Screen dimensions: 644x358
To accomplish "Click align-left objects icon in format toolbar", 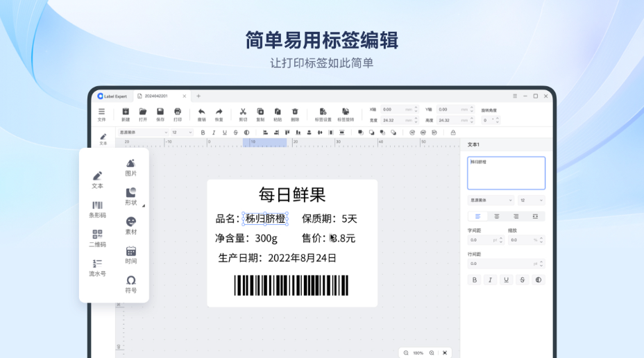I will coord(265,133).
